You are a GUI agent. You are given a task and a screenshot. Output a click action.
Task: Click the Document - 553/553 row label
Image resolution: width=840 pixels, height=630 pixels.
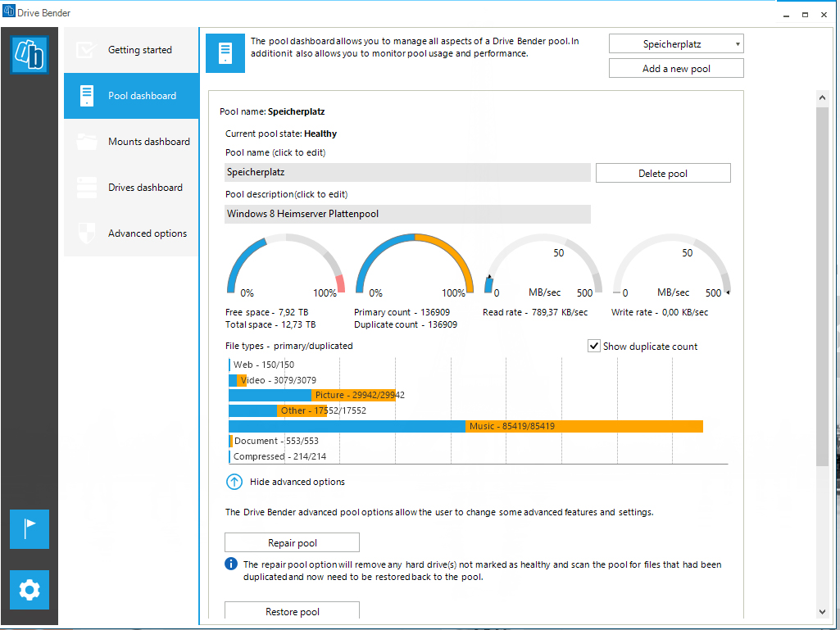point(276,441)
